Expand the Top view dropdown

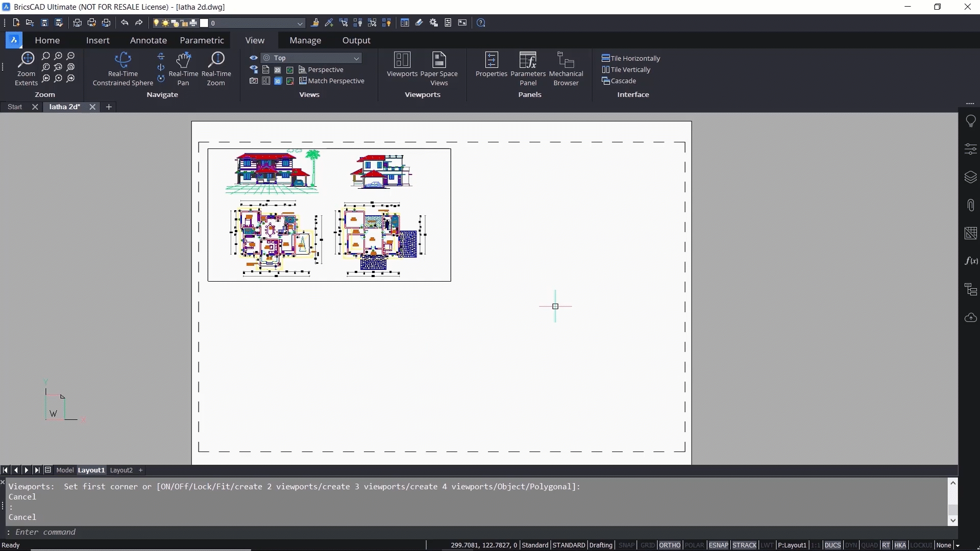pyautogui.click(x=356, y=58)
